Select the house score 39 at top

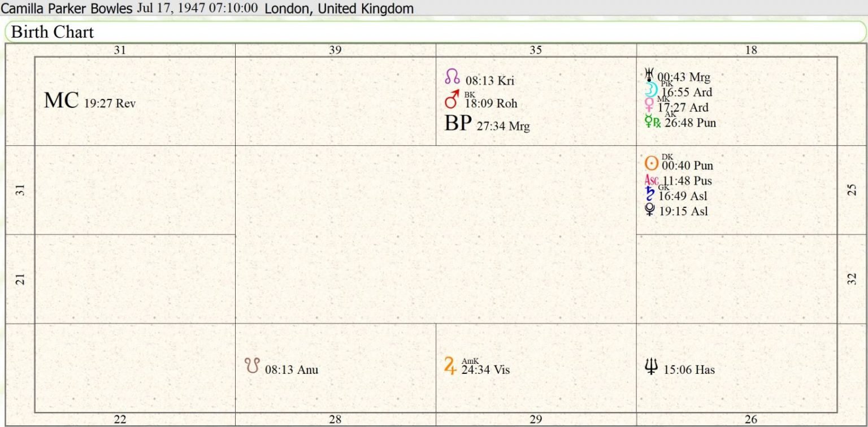click(335, 50)
